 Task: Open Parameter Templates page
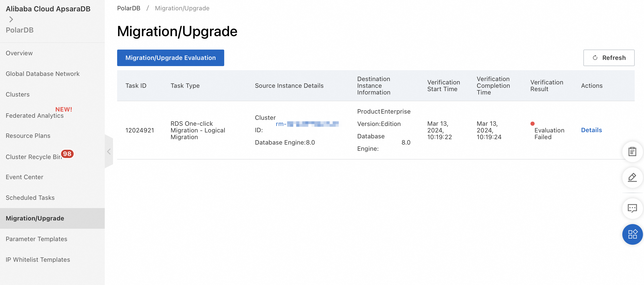[36, 239]
